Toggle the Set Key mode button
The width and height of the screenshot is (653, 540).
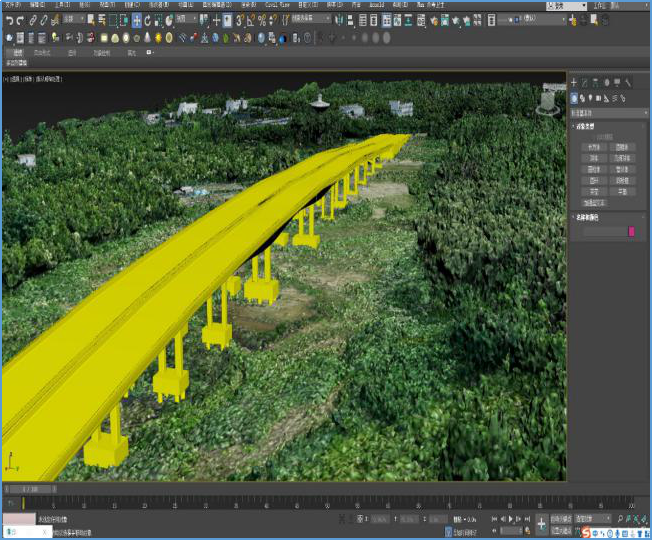point(562,530)
